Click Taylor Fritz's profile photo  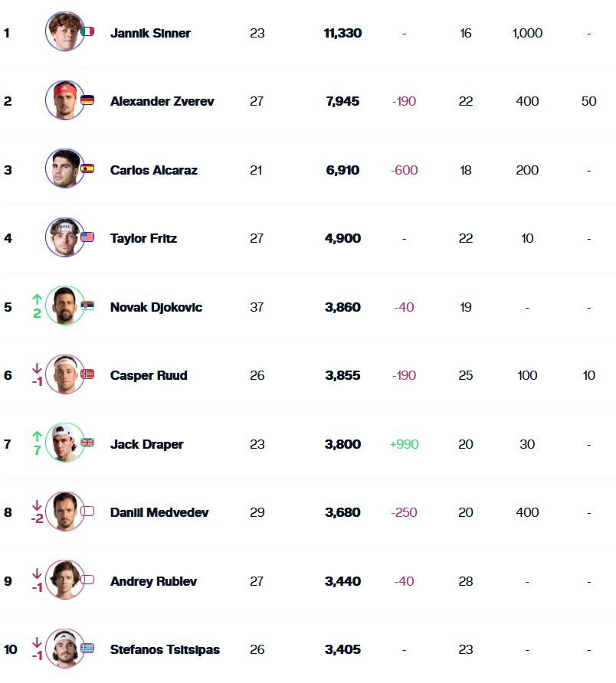pos(64,237)
